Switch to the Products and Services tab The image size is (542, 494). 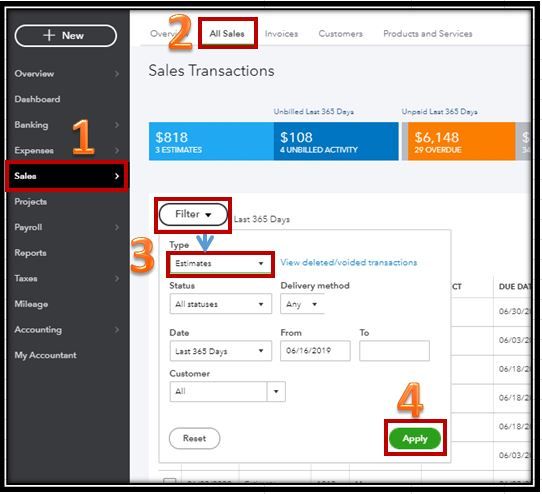(x=428, y=34)
